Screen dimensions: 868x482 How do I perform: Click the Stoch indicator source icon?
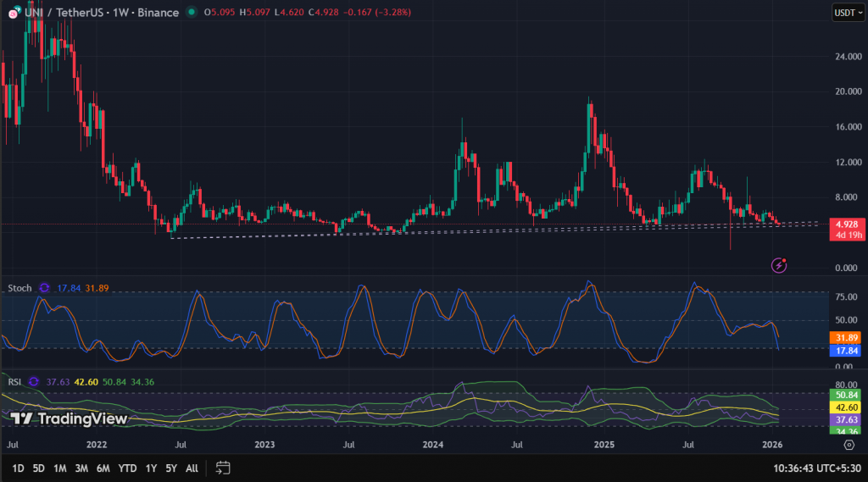(x=43, y=289)
